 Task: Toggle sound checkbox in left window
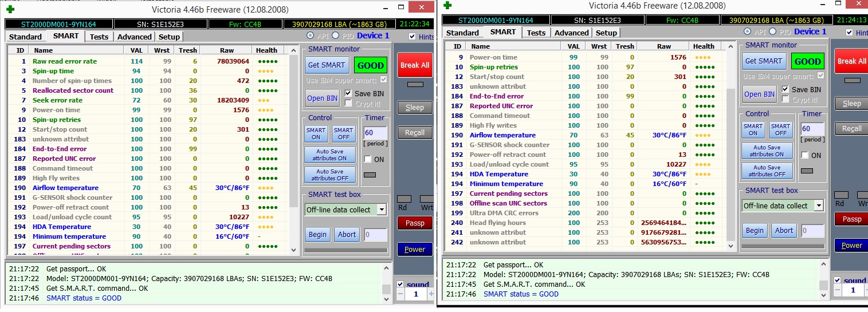400,285
